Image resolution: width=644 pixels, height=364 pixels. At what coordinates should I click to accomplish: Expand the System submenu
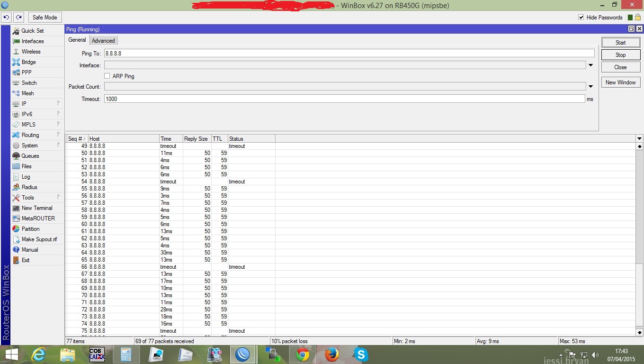[x=37, y=146]
